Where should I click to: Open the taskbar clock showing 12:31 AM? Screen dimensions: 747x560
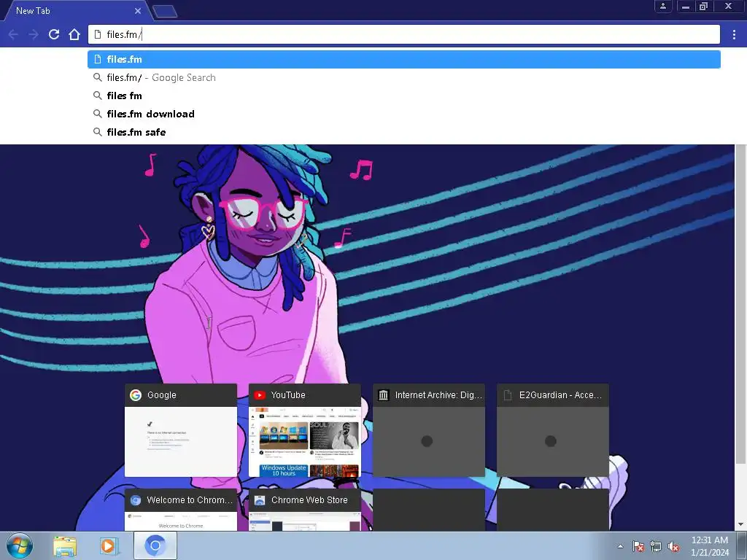[710, 546]
